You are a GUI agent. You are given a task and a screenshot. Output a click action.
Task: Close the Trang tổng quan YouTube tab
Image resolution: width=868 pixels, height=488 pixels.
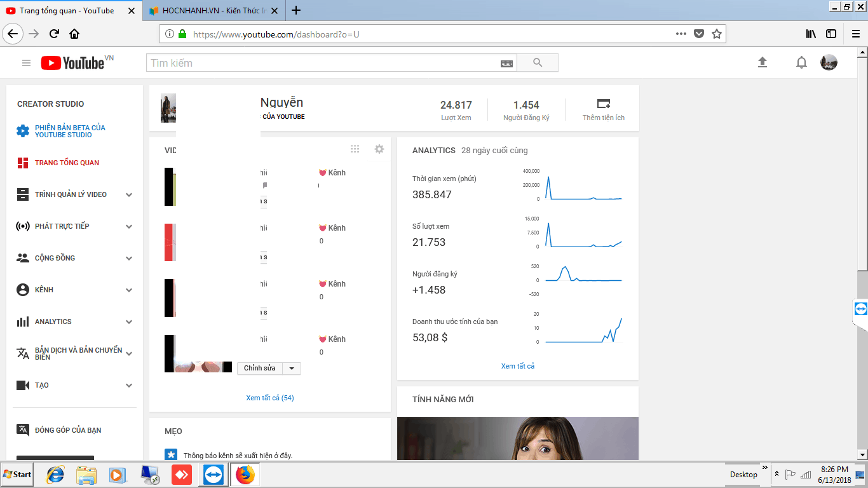[x=131, y=11]
